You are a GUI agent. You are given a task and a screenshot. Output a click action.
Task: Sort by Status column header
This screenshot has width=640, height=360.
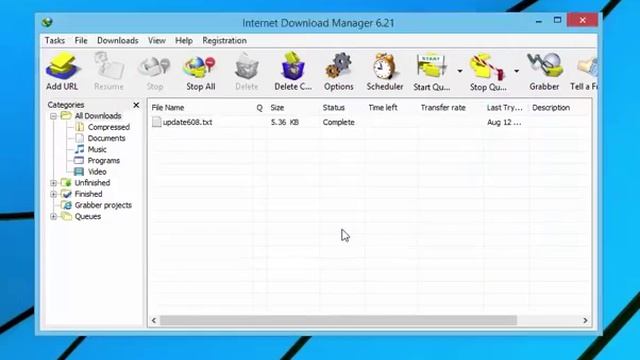[x=333, y=108]
